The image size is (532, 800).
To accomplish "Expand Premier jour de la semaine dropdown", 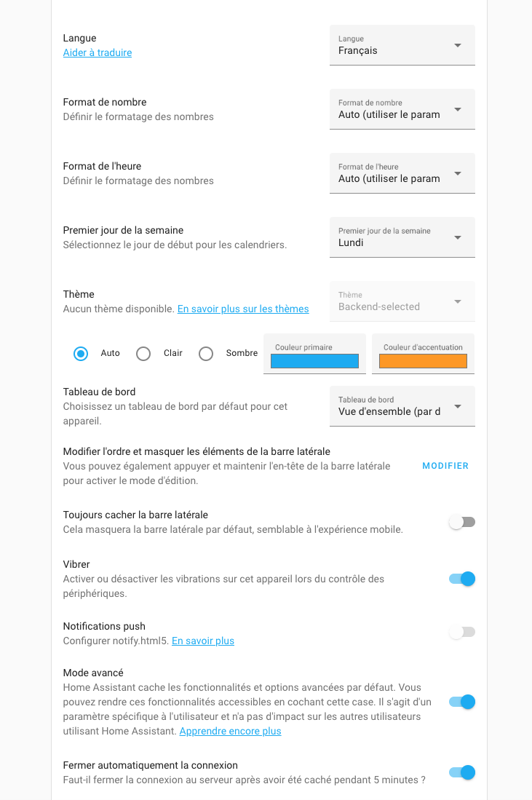I will click(402, 237).
